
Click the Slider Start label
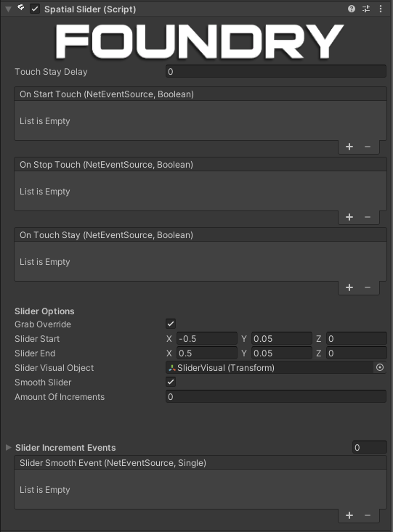pos(37,339)
